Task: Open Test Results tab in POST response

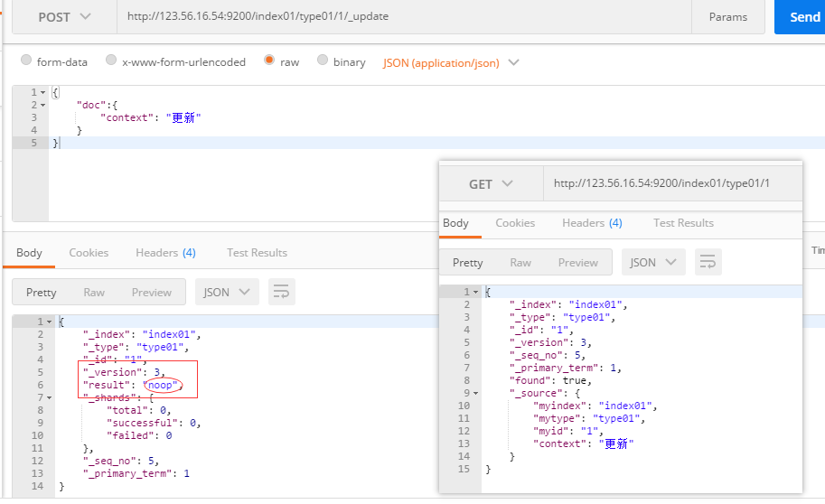Action: tap(257, 253)
